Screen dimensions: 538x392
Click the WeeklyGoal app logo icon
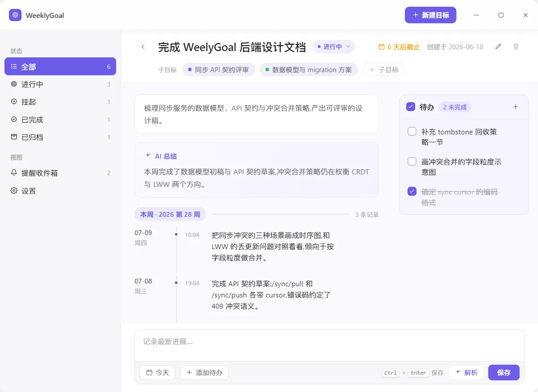pos(15,15)
